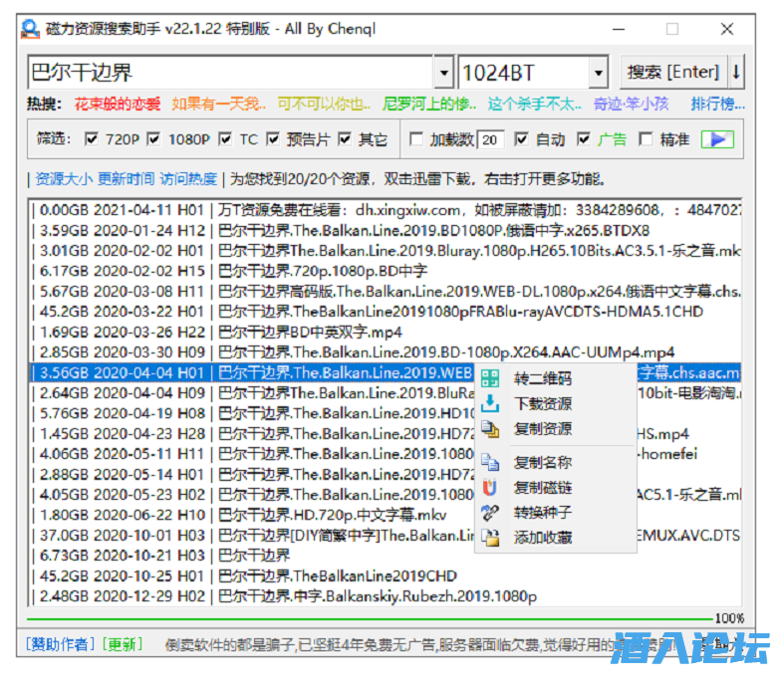Click the 搜索 [Enter] button

click(x=673, y=73)
